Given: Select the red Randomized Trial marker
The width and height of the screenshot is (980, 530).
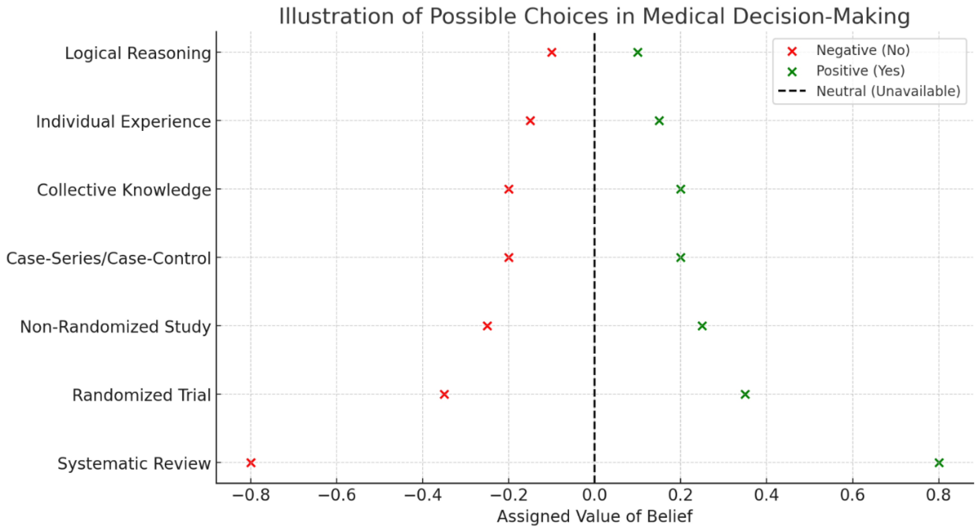Looking at the screenshot, I should [444, 394].
